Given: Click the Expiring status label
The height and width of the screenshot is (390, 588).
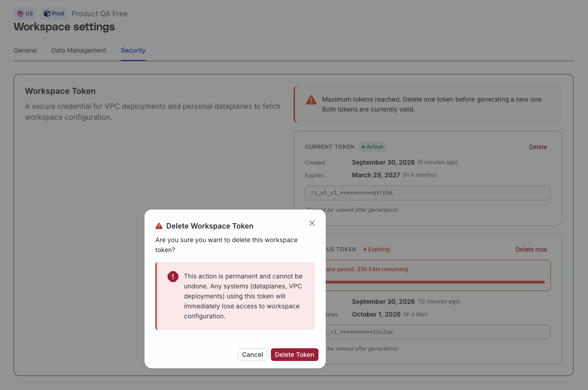Looking at the screenshot, I should [376, 249].
